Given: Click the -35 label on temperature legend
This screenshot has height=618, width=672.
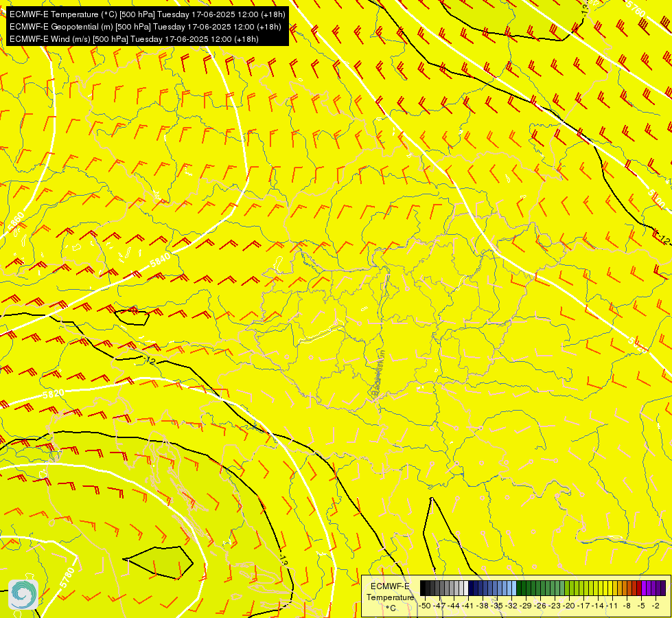Looking at the screenshot, I should click(497, 606).
